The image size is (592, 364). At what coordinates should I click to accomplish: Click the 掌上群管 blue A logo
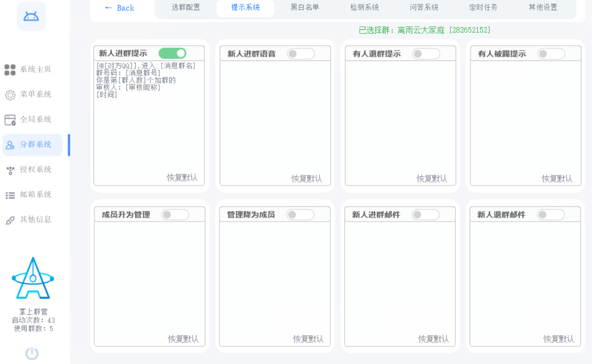32,278
